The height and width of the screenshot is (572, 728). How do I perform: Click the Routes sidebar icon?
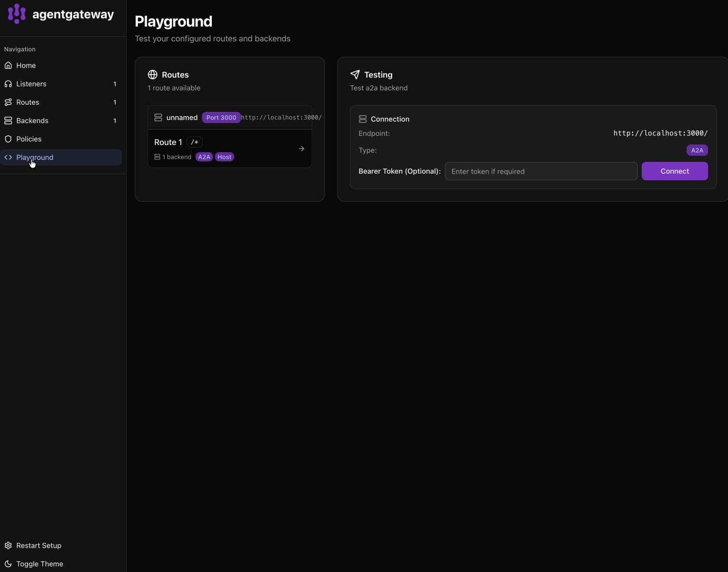coord(8,102)
